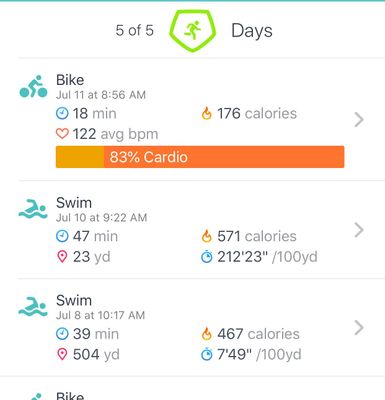Open Jul 10 Swim details via chevron
Screen dimensions: 385x400
[x=359, y=230]
